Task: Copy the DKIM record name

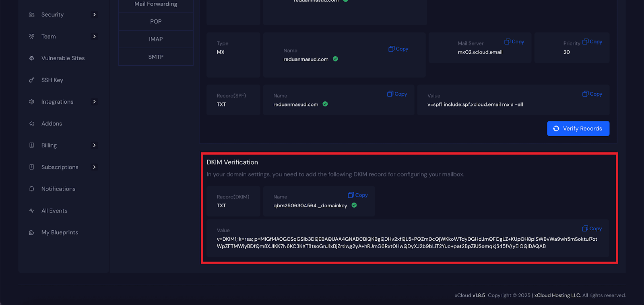Action: (358, 195)
